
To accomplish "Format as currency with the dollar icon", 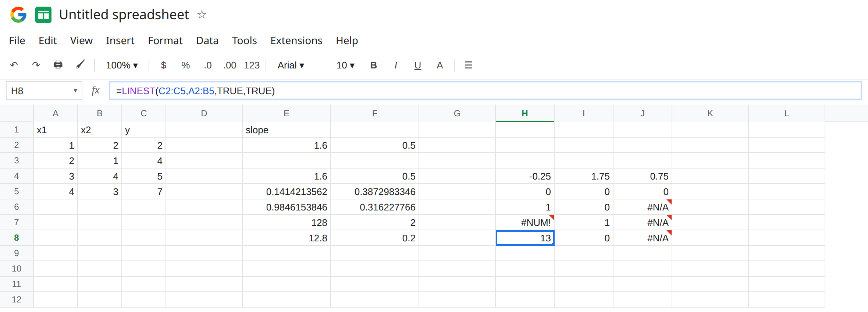I will pyautogui.click(x=164, y=65).
